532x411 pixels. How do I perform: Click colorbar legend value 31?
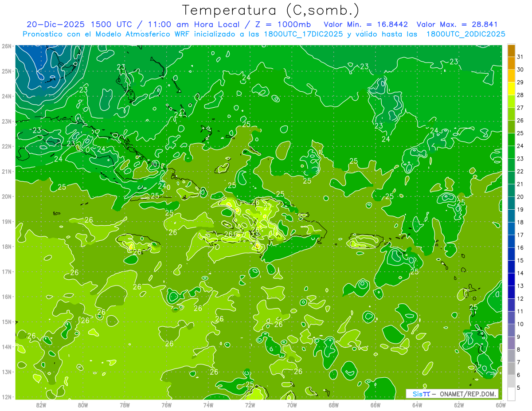[x=520, y=57]
